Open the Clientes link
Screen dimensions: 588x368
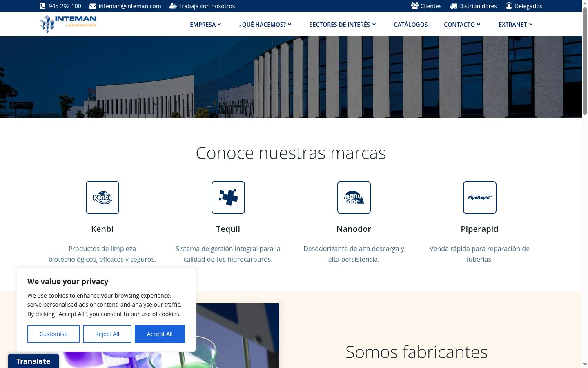click(x=431, y=6)
